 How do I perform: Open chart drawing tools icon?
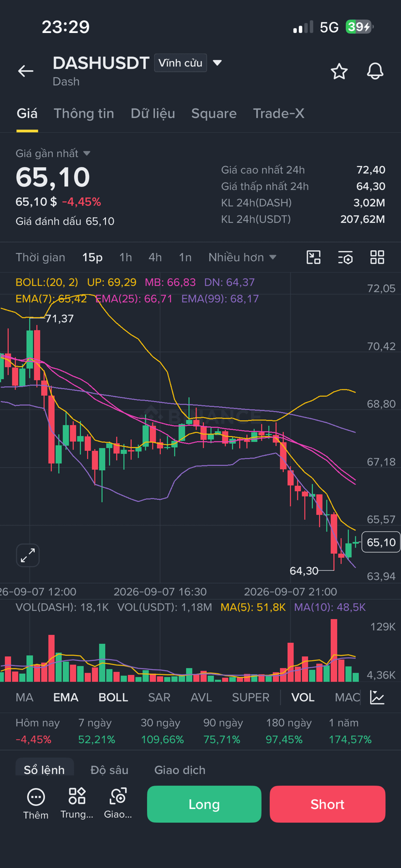(x=314, y=257)
